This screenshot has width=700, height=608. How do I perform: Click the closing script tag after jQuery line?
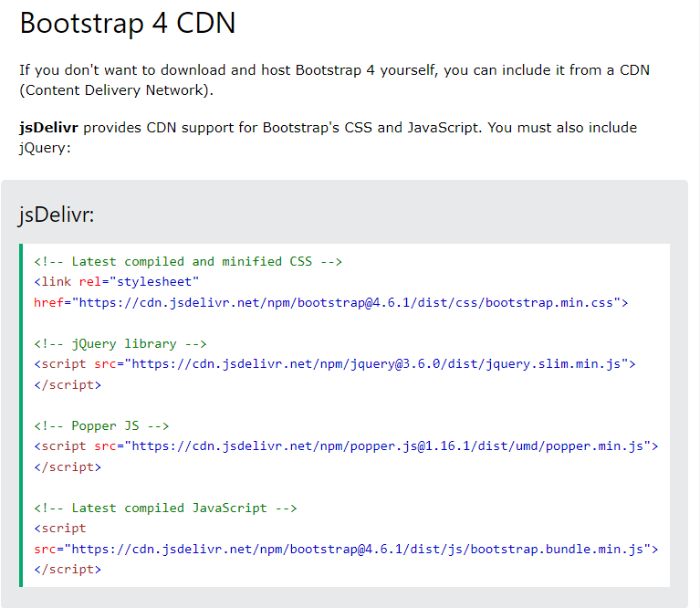(x=68, y=385)
